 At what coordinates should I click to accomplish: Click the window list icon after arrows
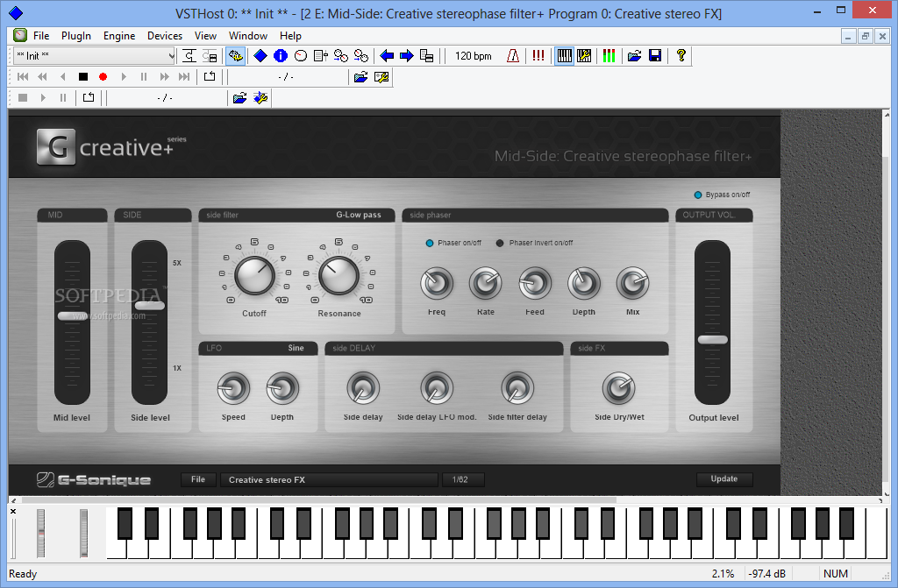click(x=427, y=55)
